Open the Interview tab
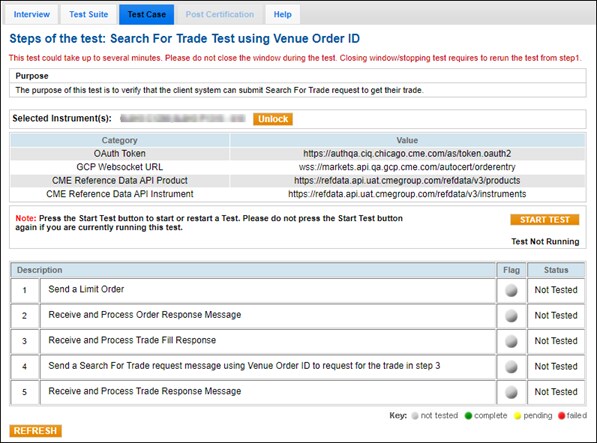Screen dimensions: 597x443 click(x=32, y=14)
